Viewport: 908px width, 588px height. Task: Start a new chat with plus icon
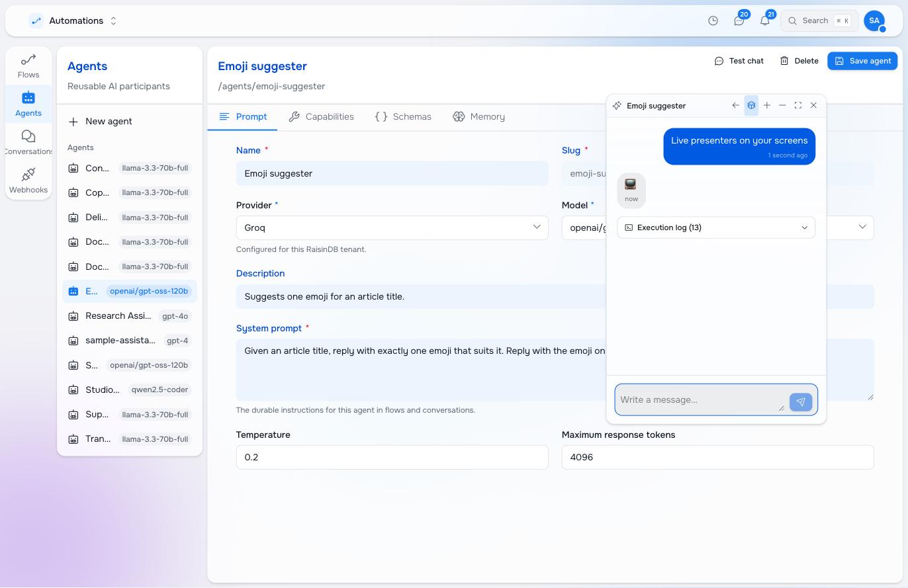767,105
